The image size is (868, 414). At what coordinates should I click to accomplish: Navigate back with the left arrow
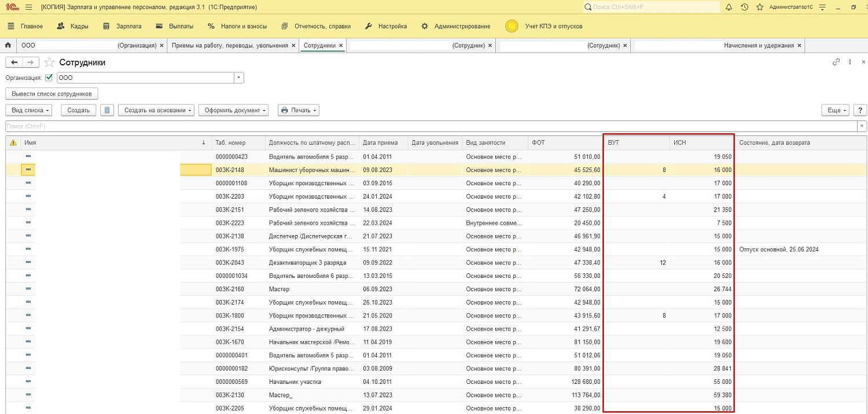[14, 63]
